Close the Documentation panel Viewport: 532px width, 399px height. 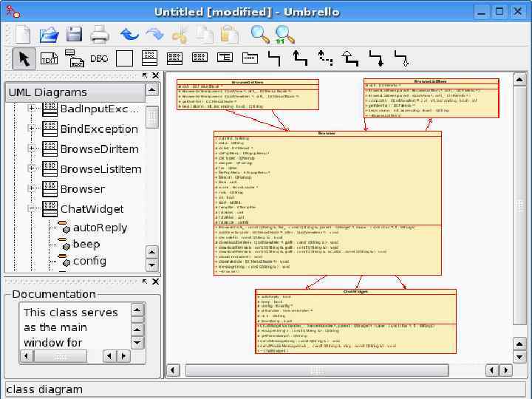click(x=156, y=282)
